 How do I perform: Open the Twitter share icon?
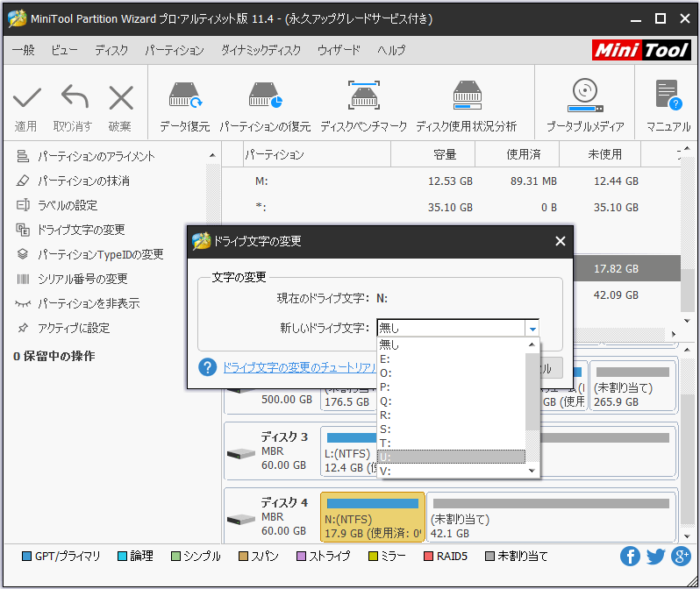coord(655,557)
